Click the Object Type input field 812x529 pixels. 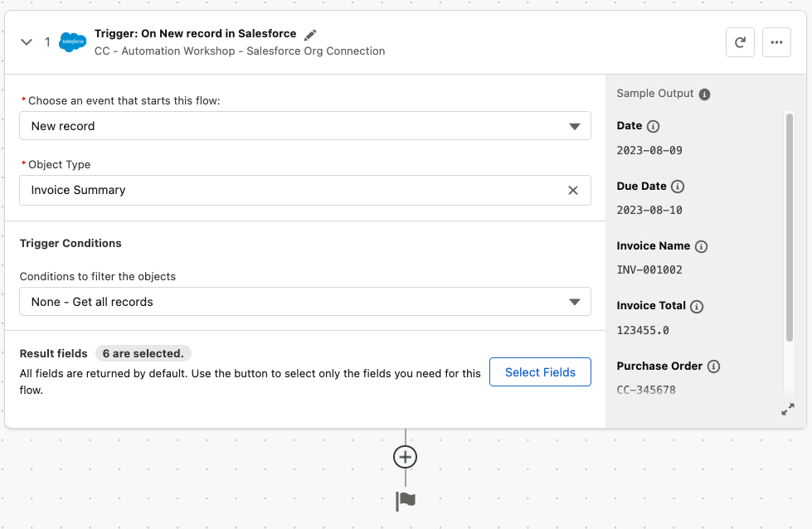pyautogui.click(x=290, y=190)
